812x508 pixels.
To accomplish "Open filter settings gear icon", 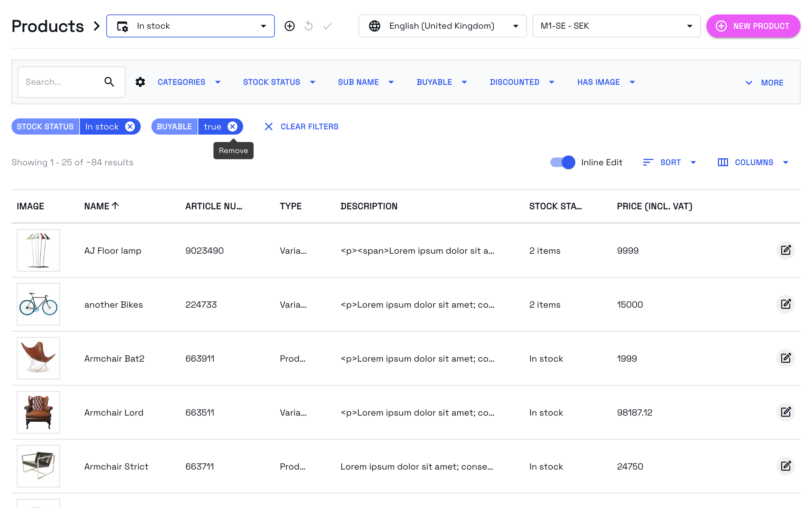I will pyautogui.click(x=140, y=82).
